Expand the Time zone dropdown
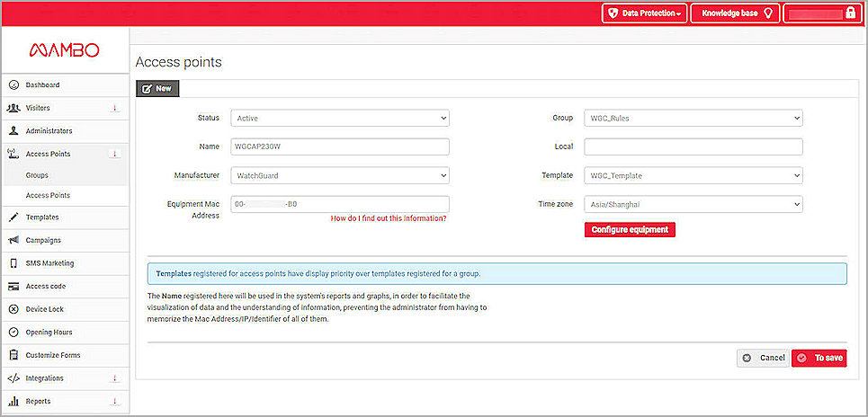 coord(693,205)
